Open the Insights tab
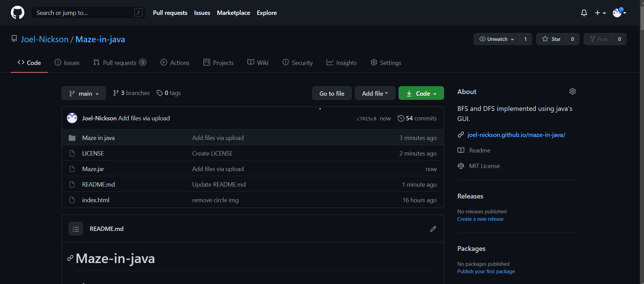This screenshot has height=284, width=644. pos(341,63)
